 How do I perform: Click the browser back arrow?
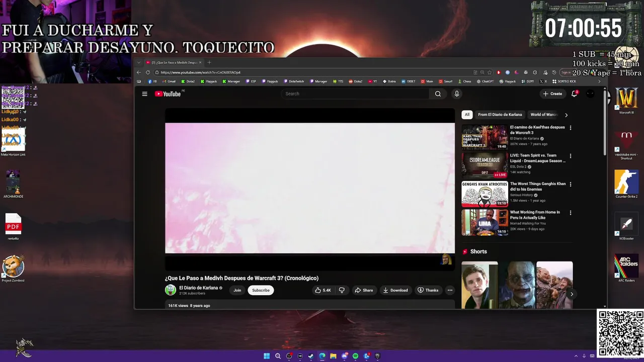139,72
